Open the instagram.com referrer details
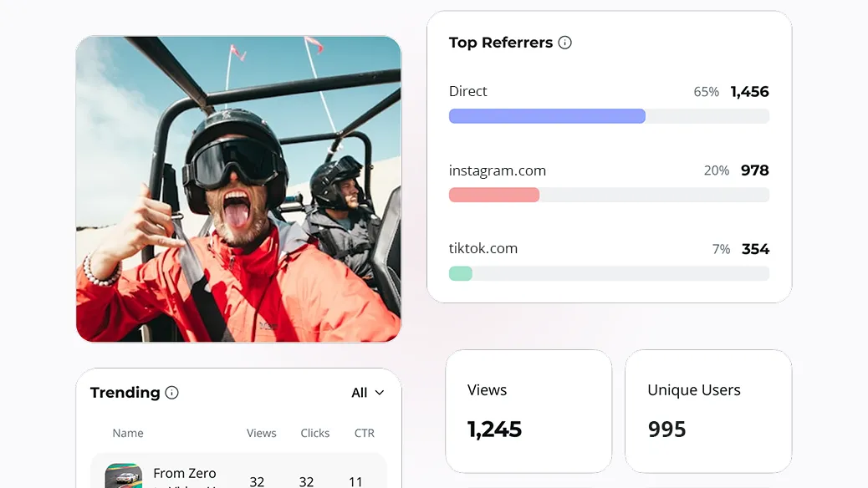868x488 pixels. pyautogui.click(x=498, y=170)
